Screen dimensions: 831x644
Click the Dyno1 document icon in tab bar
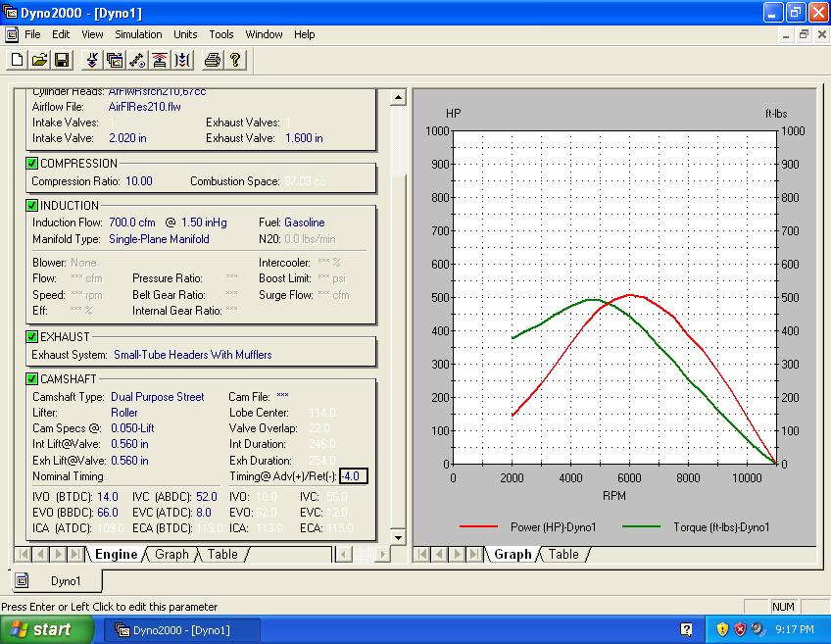click(22, 581)
